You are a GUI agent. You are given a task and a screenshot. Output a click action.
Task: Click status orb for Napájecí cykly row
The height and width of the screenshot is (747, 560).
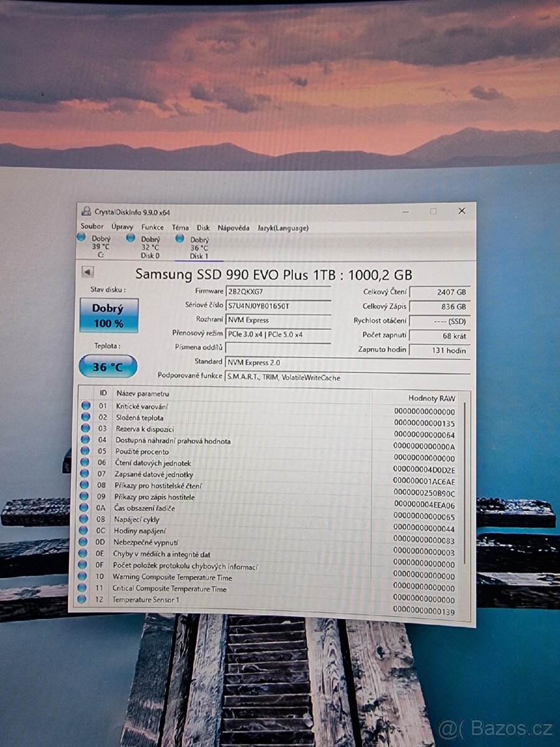click(83, 519)
